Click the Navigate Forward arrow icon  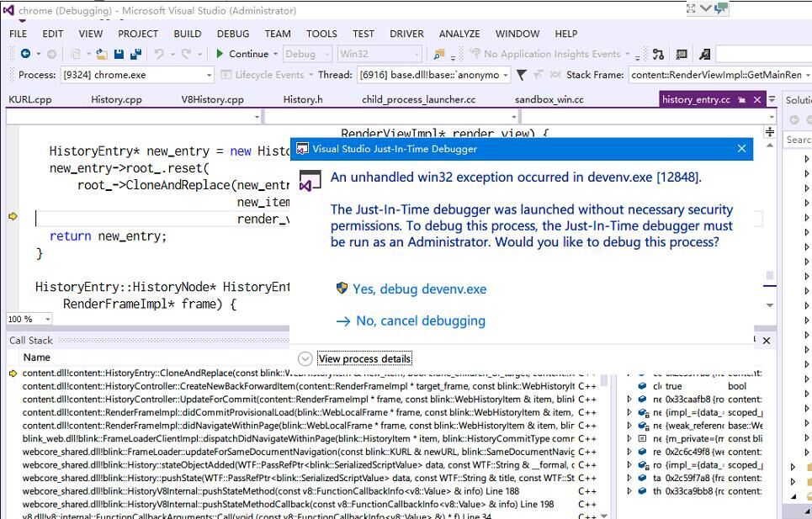point(51,54)
